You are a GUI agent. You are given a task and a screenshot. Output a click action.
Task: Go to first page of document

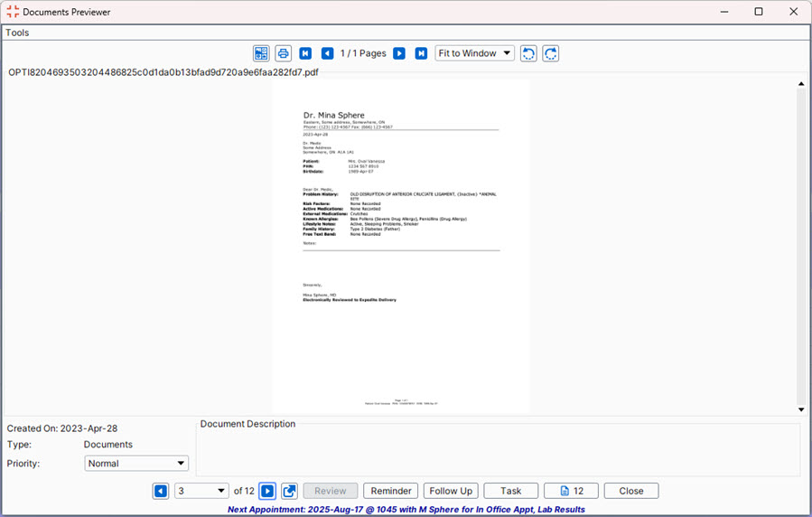(305, 53)
